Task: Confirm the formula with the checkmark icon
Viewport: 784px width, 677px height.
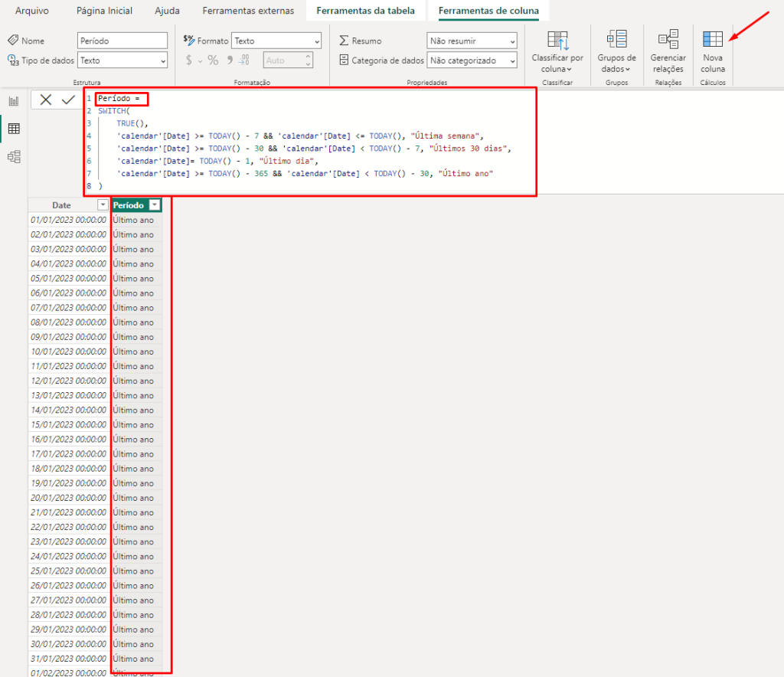Action: 68,100
